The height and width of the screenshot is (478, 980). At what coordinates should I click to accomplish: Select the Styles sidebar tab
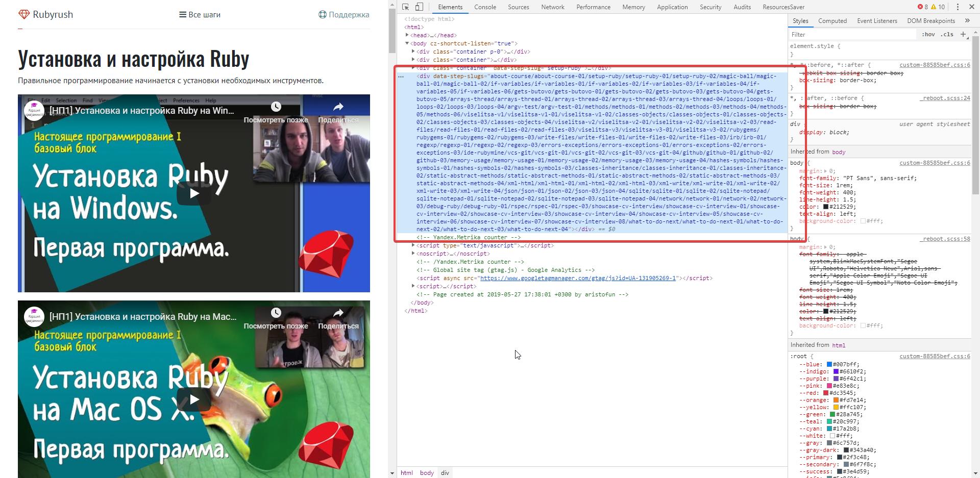click(800, 20)
